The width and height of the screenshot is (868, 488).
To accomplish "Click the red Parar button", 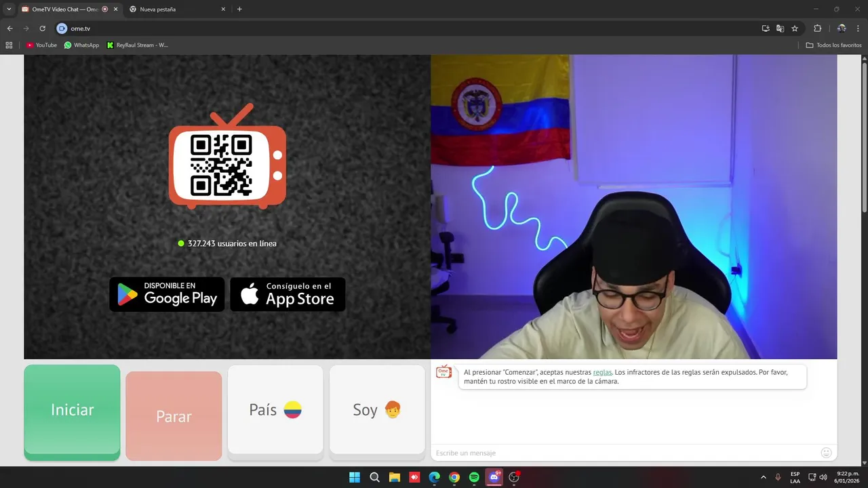I will click(174, 416).
